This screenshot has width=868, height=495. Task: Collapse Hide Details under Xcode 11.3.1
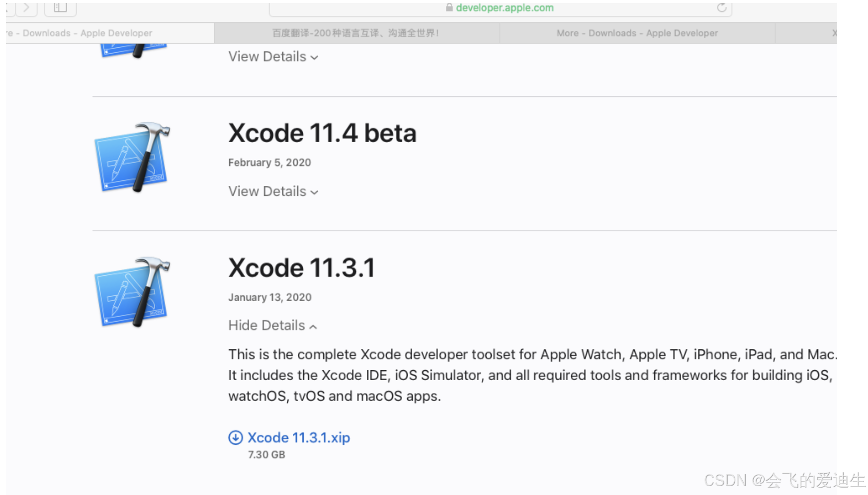[272, 326]
